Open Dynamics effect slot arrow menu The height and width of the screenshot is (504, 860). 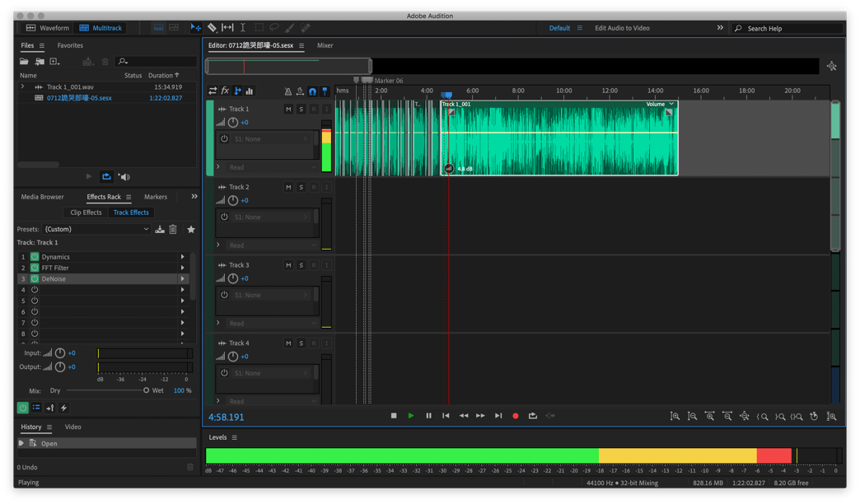click(182, 257)
